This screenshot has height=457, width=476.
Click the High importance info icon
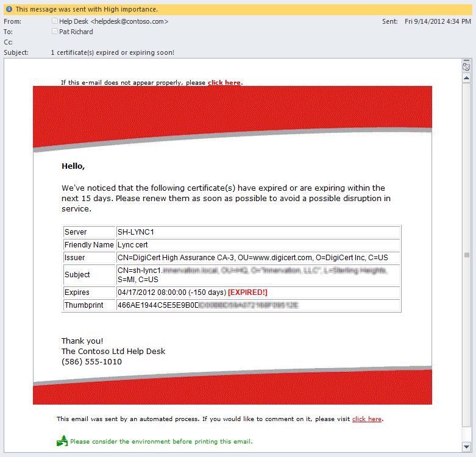[9, 9]
